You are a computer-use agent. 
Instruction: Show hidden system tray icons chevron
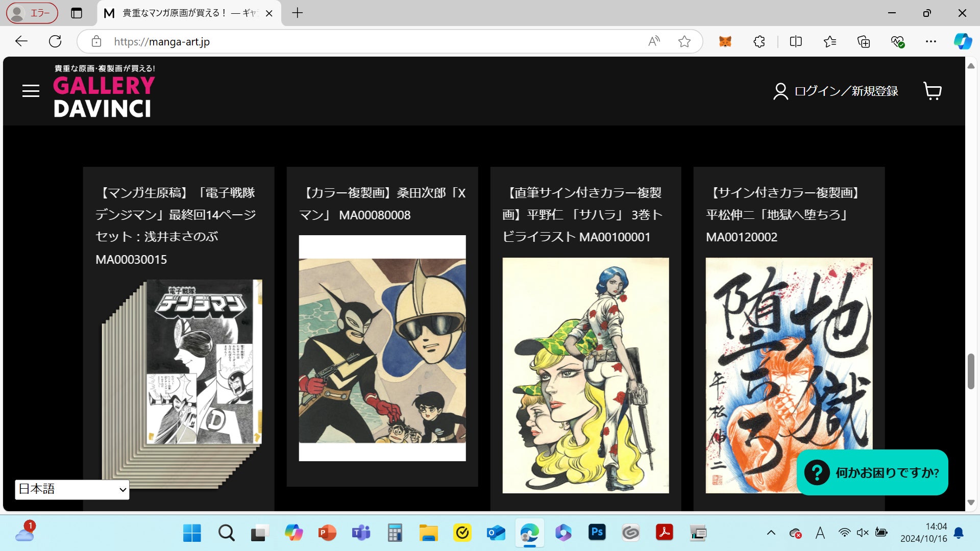click(x=771, y=533)
